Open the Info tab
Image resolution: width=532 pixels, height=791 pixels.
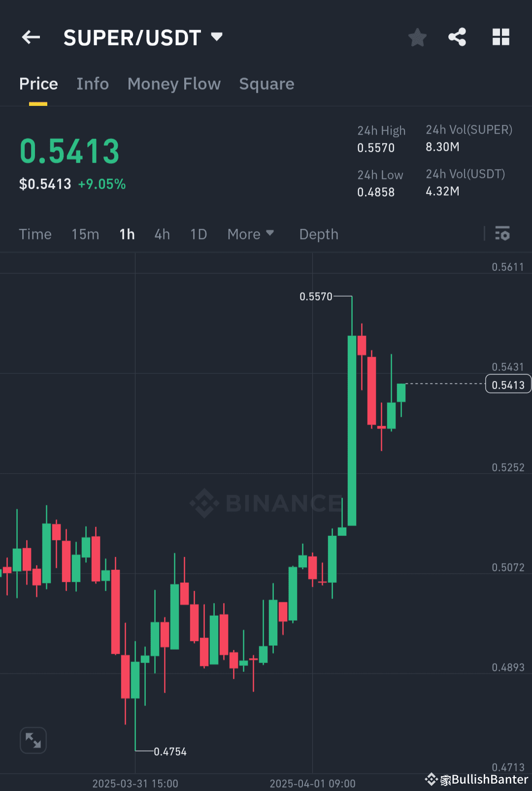(93, 84)
